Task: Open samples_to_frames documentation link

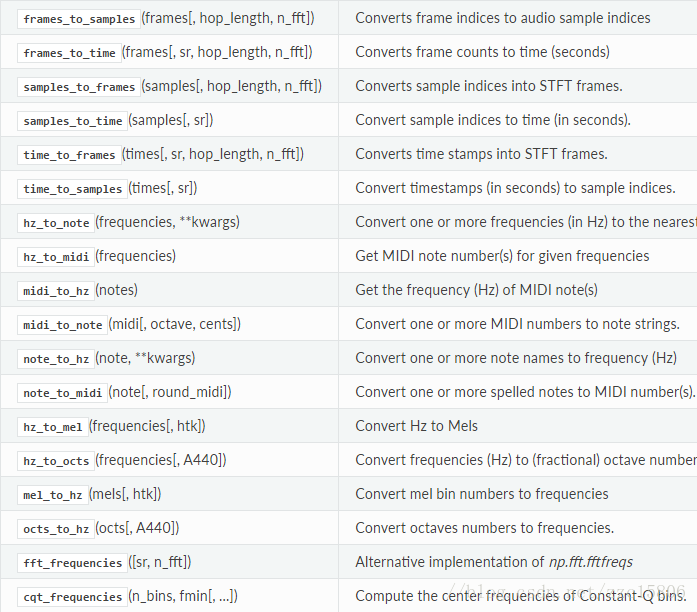Action: tap(79, 87)
